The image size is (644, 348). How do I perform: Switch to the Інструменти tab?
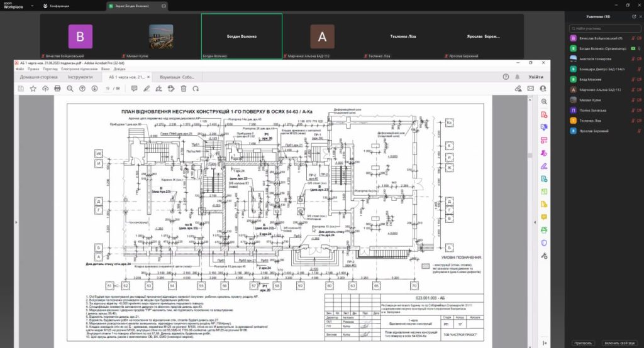(80, 77)
